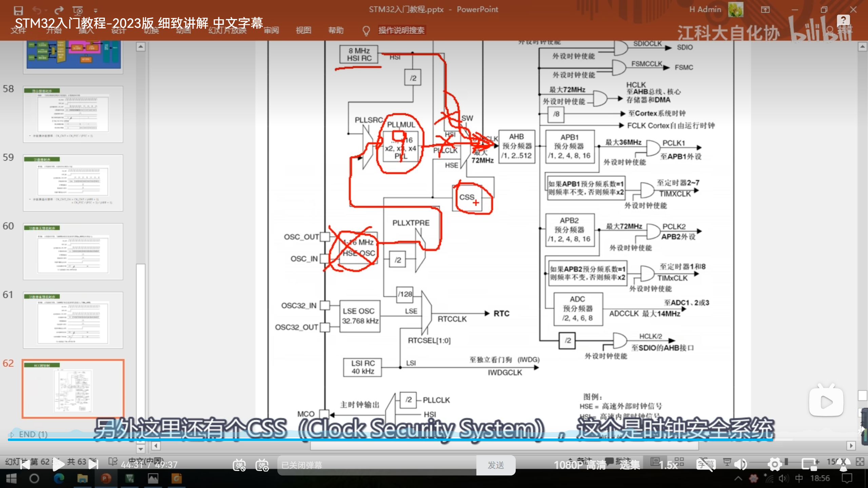Click the 操作说明搜索 search box

tap(401, 30)
